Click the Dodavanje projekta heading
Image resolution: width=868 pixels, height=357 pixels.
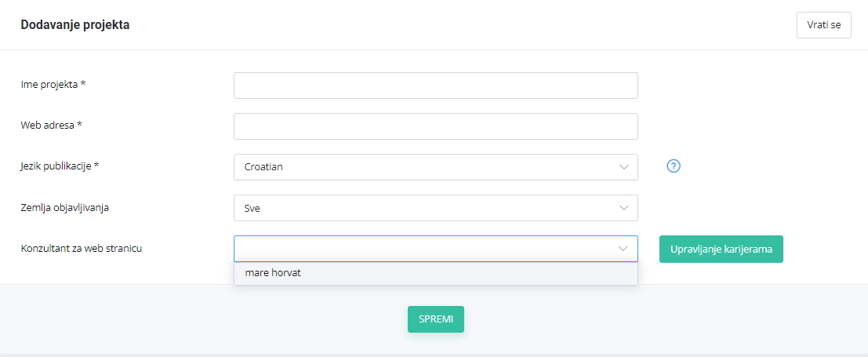pos(75,25)
